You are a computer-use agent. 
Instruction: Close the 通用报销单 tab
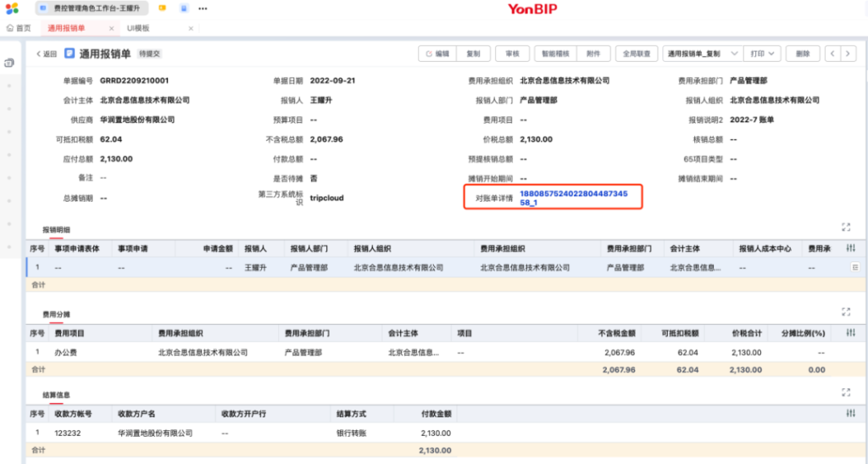[111, 28]
